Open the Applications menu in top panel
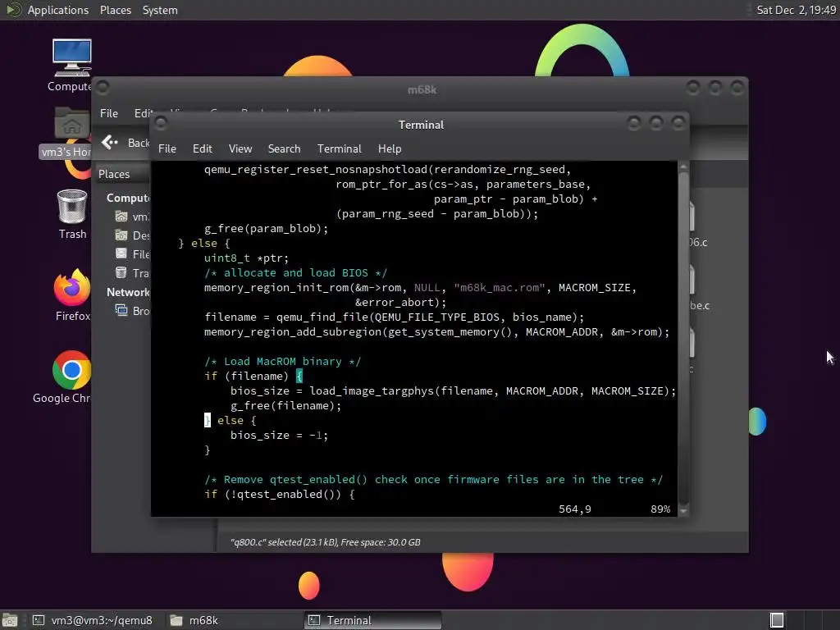 [x=58, y=10]
